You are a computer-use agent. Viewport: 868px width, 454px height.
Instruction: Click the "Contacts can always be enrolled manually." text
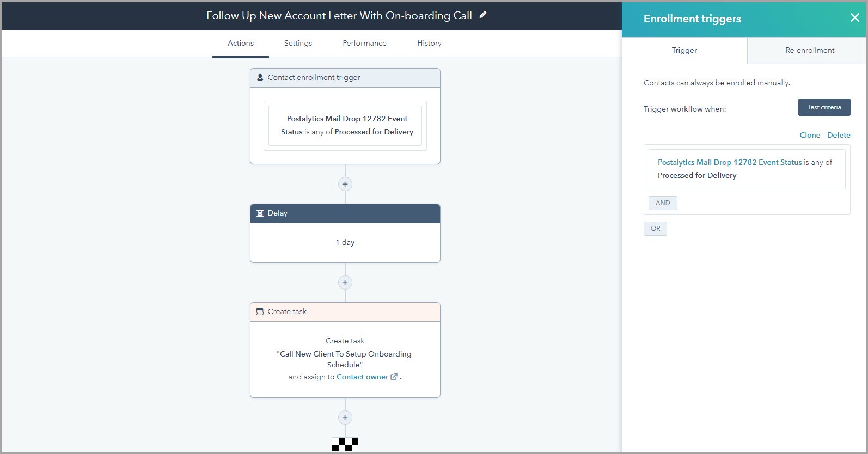pos(717,83)
